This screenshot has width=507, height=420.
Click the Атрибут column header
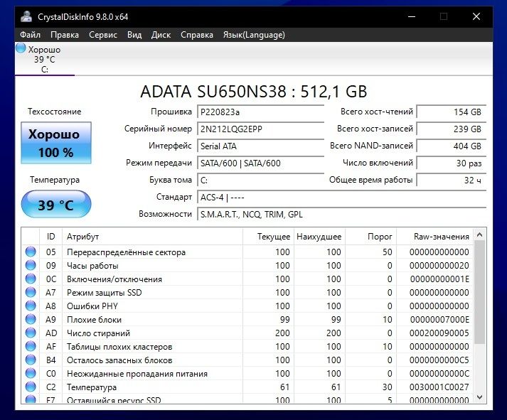coord(152,237)
